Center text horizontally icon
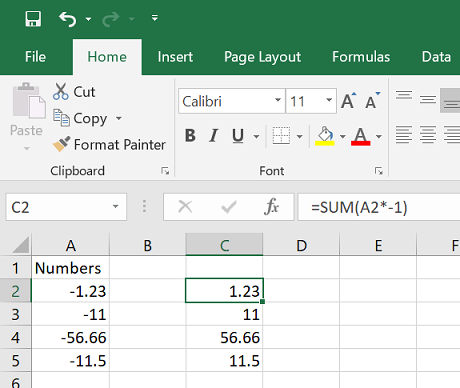The width and height of the screenshot is (460, 388). point(428,135)
